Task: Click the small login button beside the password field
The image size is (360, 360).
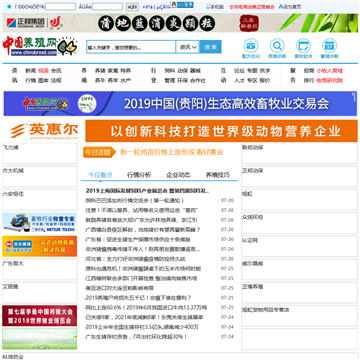Action: (x=132, y=7)
